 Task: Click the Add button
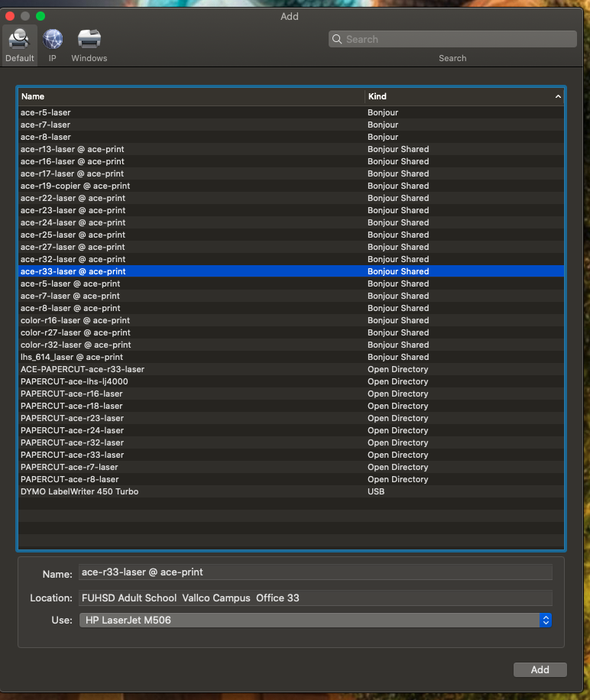pyautogui.click(x=540, y=669)
